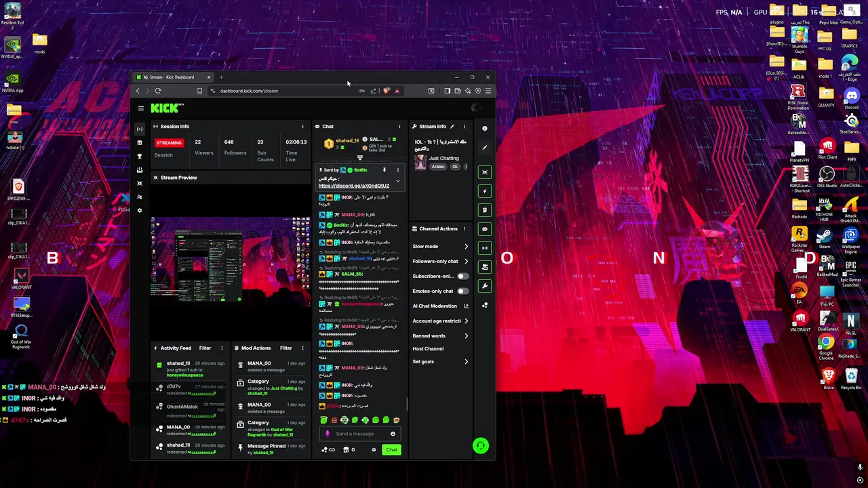
Task: Collapse the pinned message chevron
Action: (x=398, y=182)
